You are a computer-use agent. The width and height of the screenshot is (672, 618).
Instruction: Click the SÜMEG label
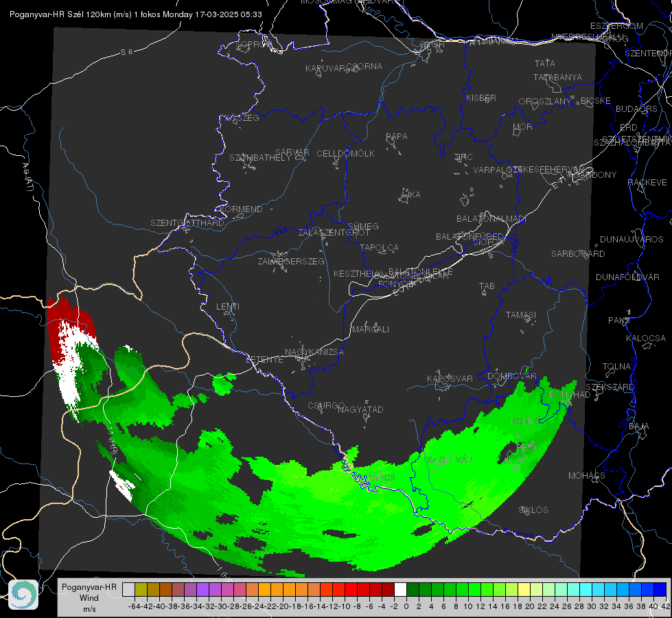(363, 226)
